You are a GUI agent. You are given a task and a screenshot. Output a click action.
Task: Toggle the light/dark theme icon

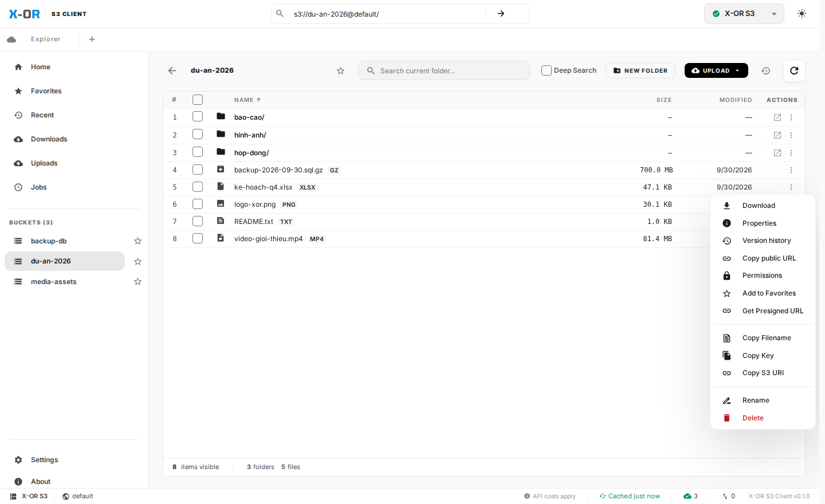pyautogui.click(x=802, y=14)
